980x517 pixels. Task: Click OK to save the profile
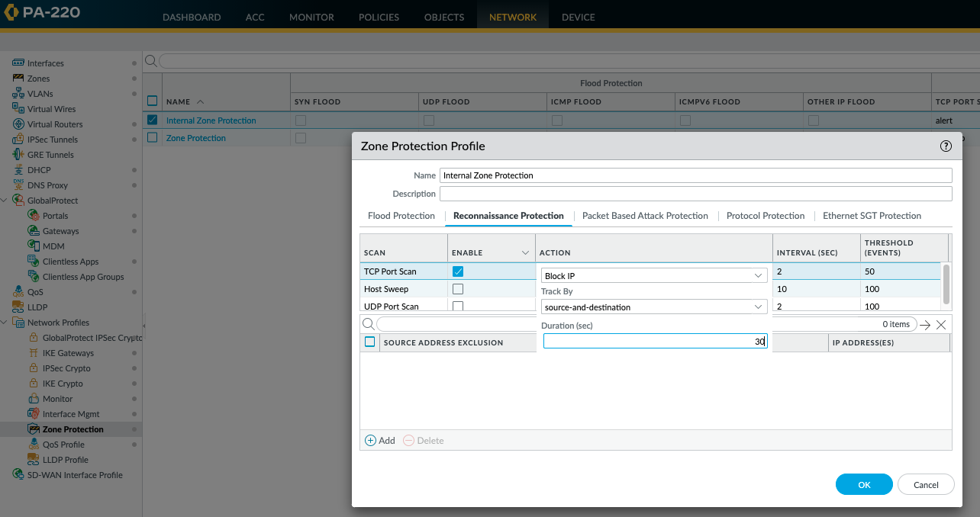863,484
